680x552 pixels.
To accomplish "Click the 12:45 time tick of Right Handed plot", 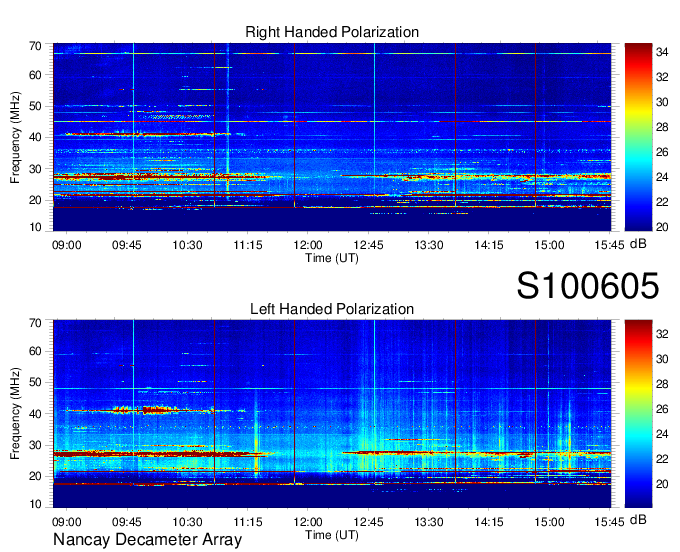I will [x=369, y=245].
